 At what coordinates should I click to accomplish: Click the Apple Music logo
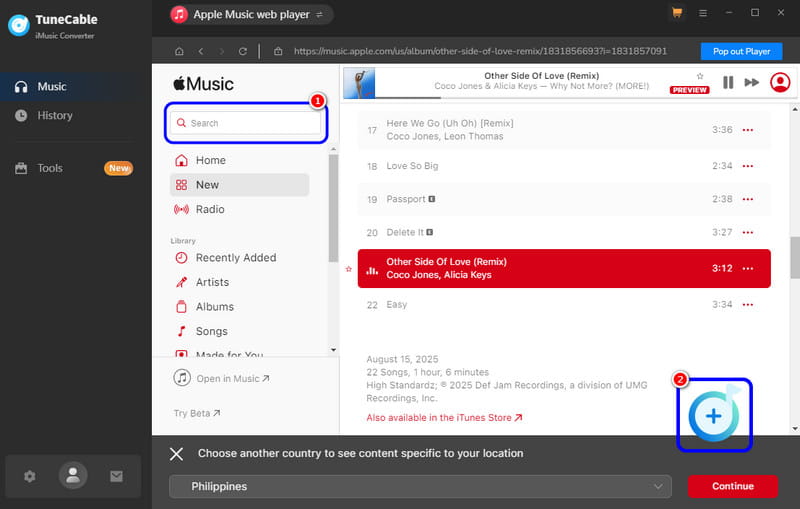tap(204, 84)
